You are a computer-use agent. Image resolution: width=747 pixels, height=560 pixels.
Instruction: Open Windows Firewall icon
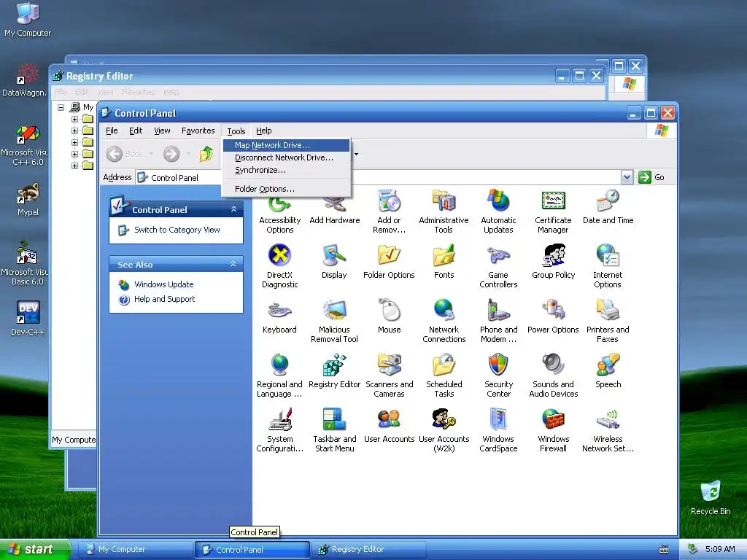point(553,430)
